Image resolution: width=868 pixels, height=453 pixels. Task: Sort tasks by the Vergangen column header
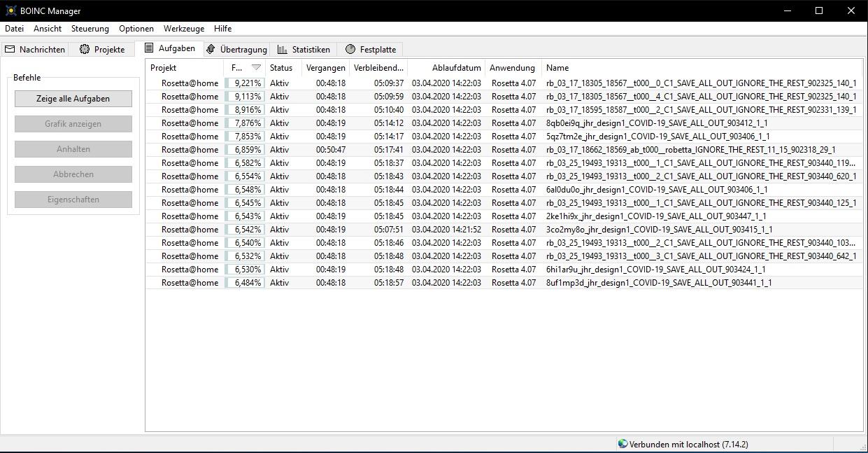point(325,68)
